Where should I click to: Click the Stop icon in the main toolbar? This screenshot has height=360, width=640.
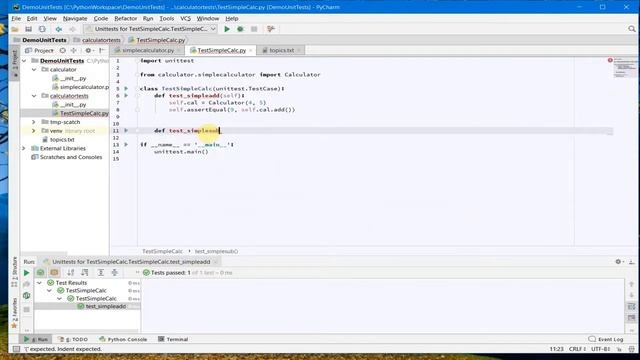point(254,29)
